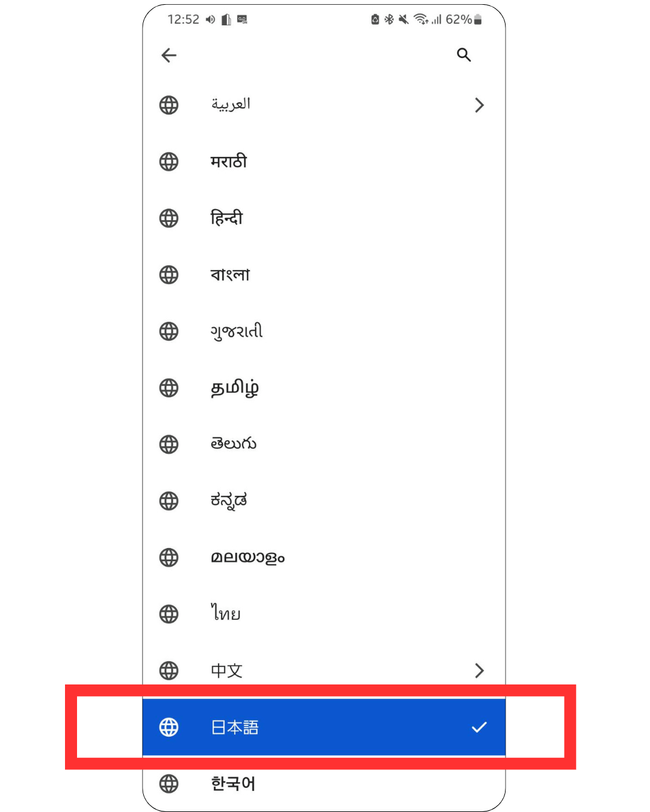Expand the العربية language variants chevron

479,105
